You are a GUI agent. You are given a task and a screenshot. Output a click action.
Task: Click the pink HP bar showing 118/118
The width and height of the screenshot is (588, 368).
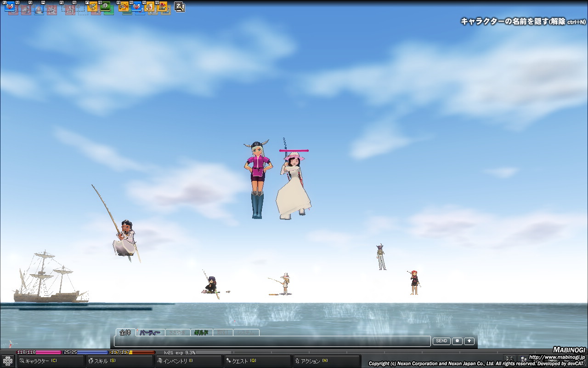click(39, 352)
